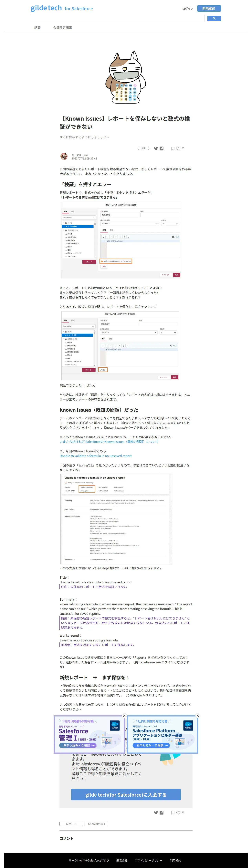This screenshot has width=252, height=868.
Task: Open the アプリケーションビルダー基礎 training ad
Action: pyautogui.click(x=162, y=735)
